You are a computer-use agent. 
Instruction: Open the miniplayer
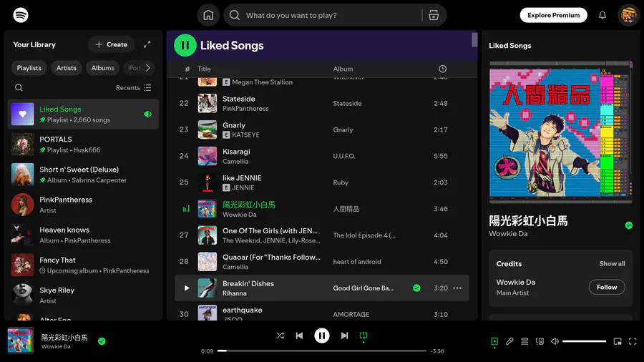pyautogui.click(x=618, y=341)
